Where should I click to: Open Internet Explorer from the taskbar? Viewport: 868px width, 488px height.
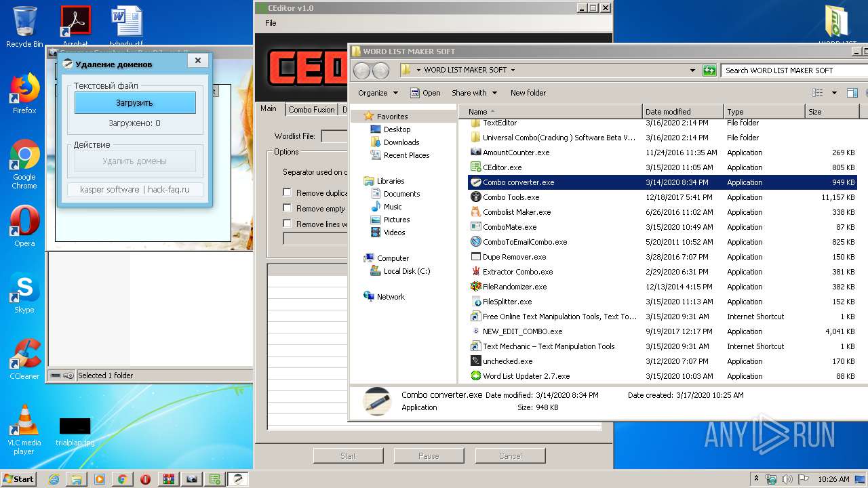click(x=53, y=479)
